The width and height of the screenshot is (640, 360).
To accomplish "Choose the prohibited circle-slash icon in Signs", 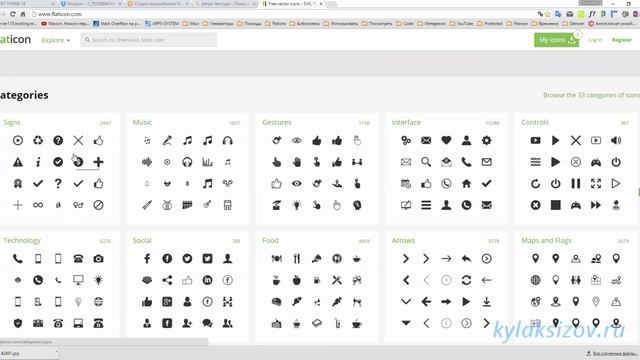I will click(98, 205).
